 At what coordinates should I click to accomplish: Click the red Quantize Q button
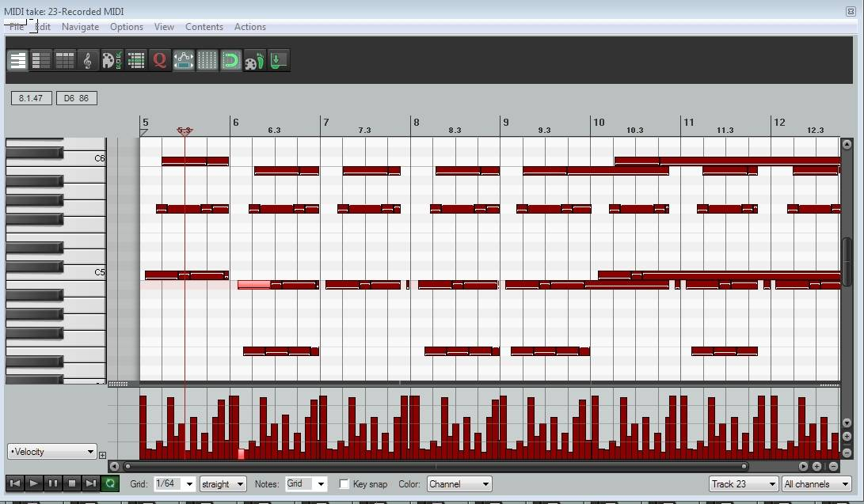(x=160, y=60)
